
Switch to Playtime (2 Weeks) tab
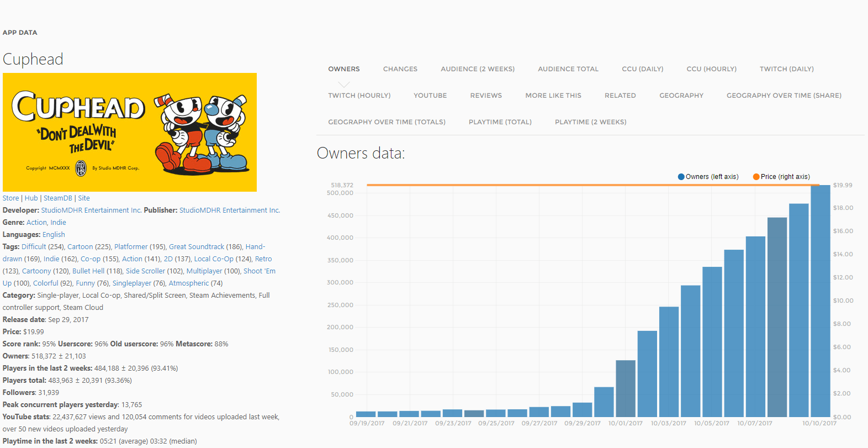click(x=591, y=122)
